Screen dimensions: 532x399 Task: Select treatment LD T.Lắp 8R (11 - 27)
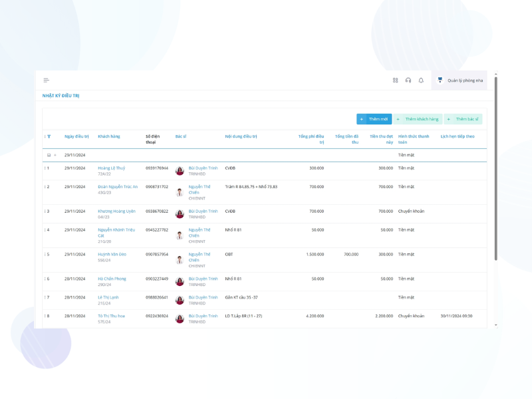click(x=243, y=316)
